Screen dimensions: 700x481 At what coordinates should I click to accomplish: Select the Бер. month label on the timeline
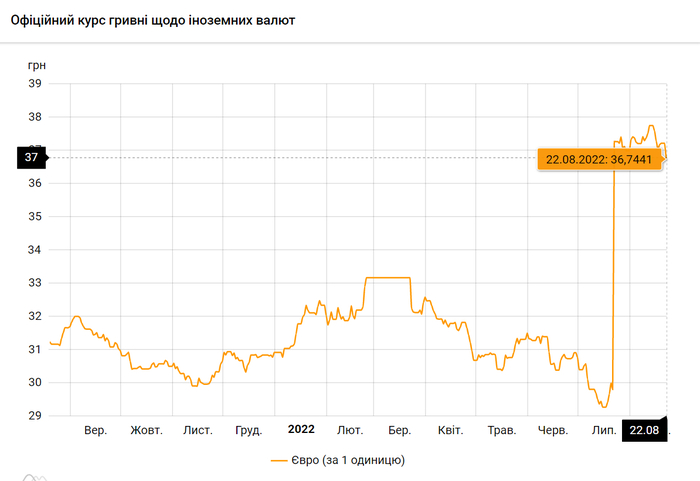pos(400,430)
